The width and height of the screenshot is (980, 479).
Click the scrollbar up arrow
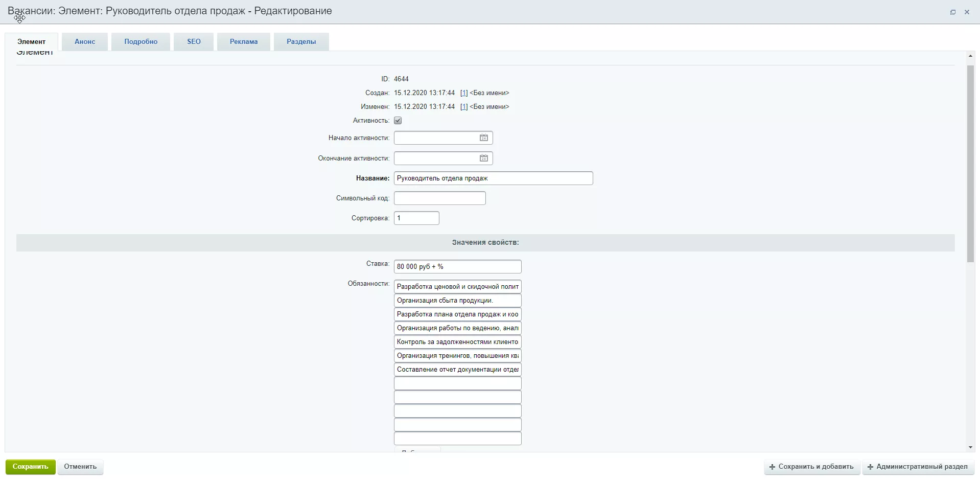pyautogui.click(x=970, y=56)
